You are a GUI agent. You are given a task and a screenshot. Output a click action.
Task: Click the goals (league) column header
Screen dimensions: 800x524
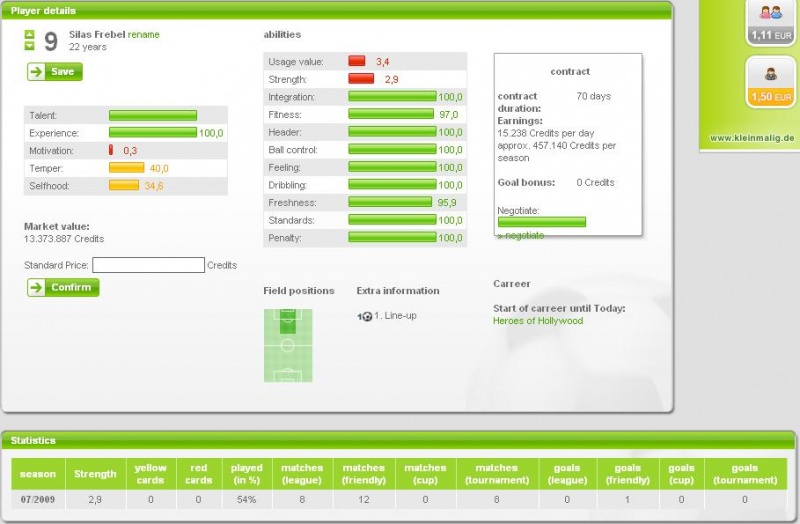567,474
